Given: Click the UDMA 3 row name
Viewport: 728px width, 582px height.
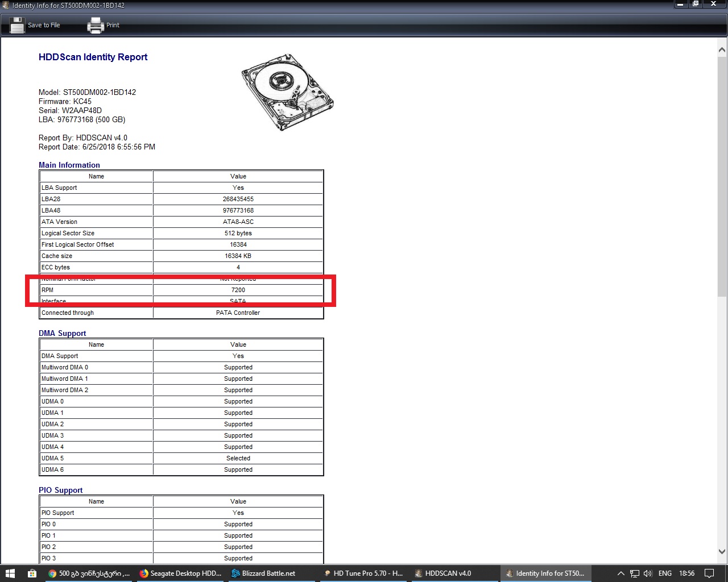Looking at the screenshot, I should [52, 435].
